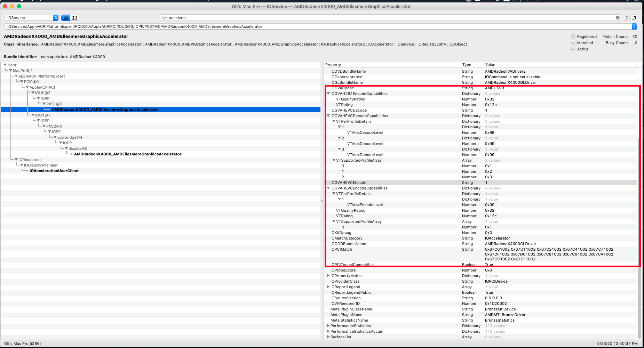The width and height of the screenshot is (644, 348).
Task: Collapse the AppleACPIPlatformExpert node
Action: [x=16, y=76]
